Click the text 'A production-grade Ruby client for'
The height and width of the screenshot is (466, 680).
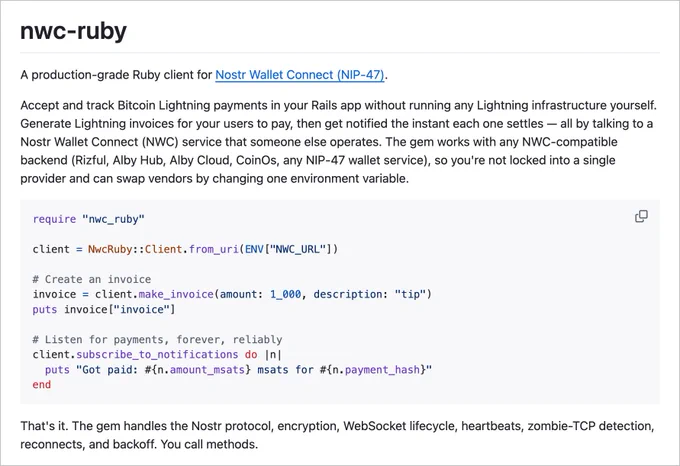(x=116, y=75)
